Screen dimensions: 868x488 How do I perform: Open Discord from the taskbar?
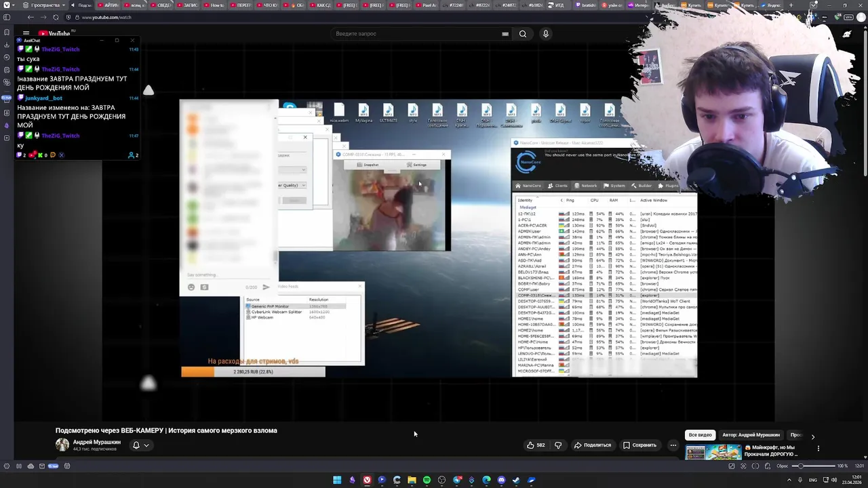coord(501,480)
